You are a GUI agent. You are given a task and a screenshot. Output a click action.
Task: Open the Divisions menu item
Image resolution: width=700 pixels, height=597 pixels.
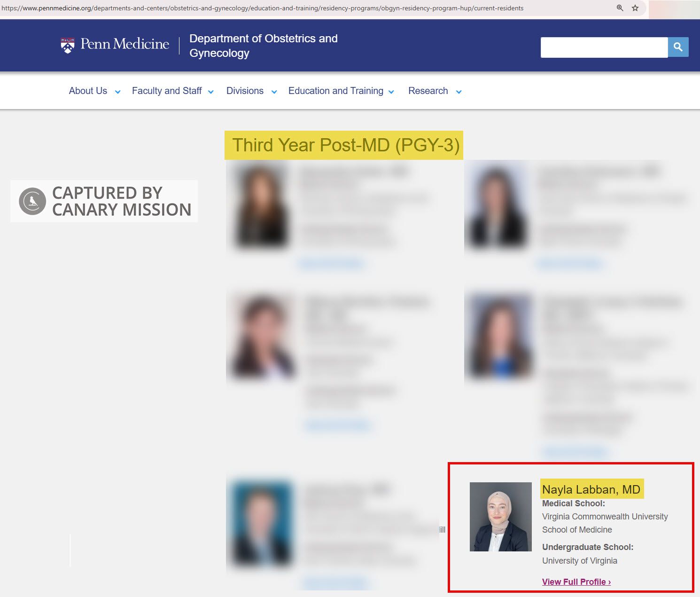pyautogui.click(x=245, y=91)
